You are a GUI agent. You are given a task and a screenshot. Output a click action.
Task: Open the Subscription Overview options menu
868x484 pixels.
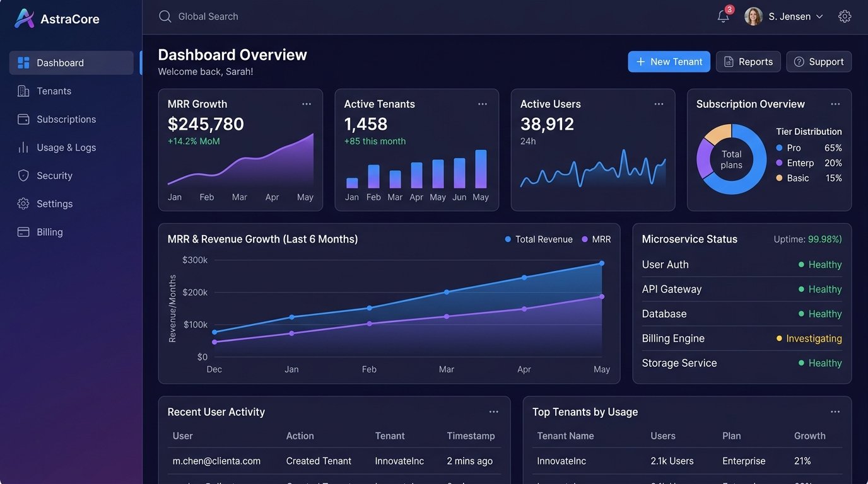[835, 104]
